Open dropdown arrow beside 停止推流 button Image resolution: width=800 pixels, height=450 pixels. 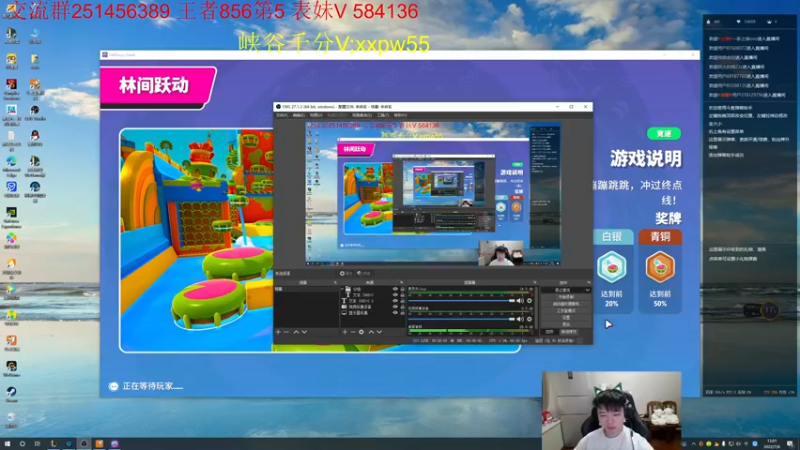pos(588,290)
